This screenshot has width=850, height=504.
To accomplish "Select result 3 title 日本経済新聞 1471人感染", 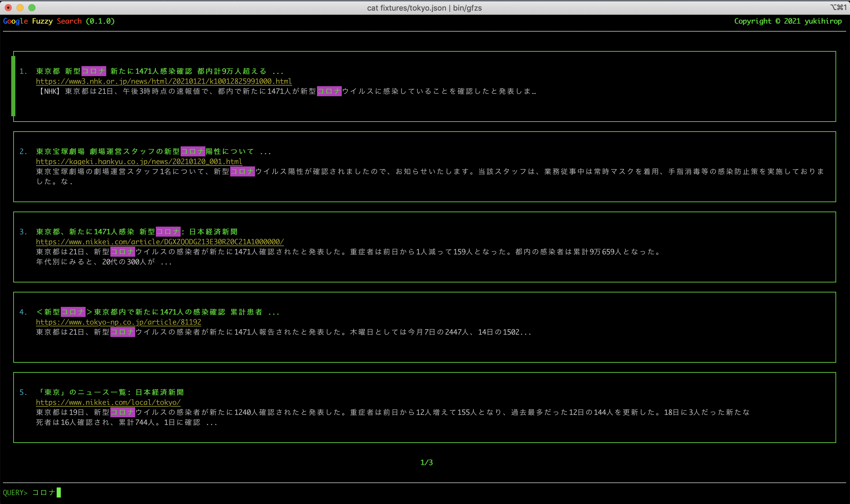I will [x=137, y=232].
